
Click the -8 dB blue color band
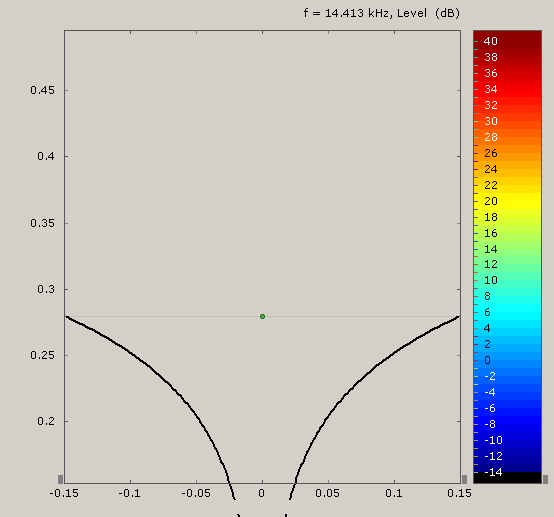[x=507, y=424]
